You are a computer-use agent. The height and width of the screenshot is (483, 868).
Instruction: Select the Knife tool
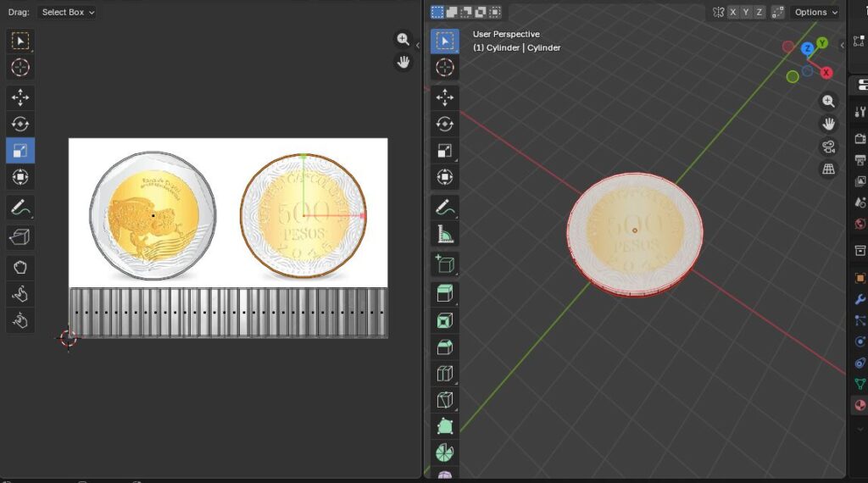(444, 400)
